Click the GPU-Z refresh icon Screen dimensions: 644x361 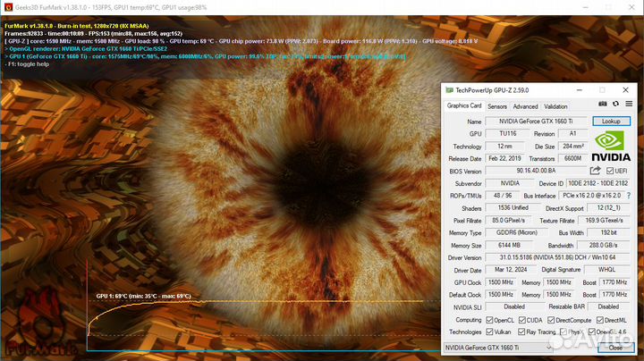coord(616,105)
